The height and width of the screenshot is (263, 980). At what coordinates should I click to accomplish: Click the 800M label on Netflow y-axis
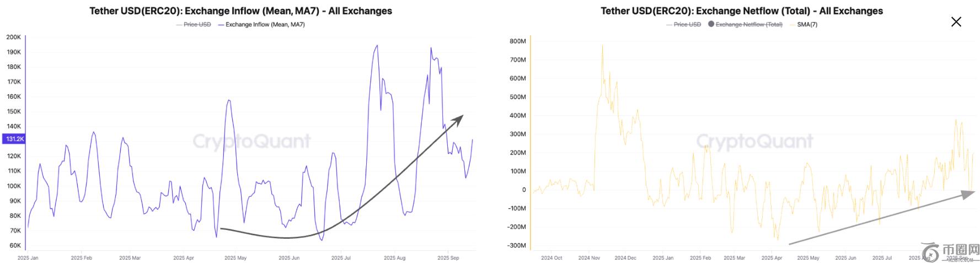517,41
